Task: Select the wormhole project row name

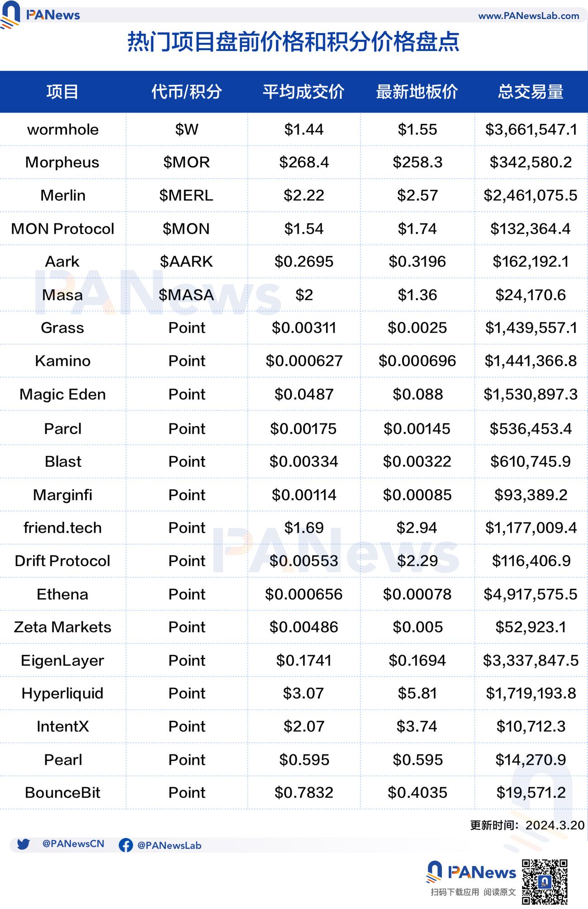Action: pos(63,130)
